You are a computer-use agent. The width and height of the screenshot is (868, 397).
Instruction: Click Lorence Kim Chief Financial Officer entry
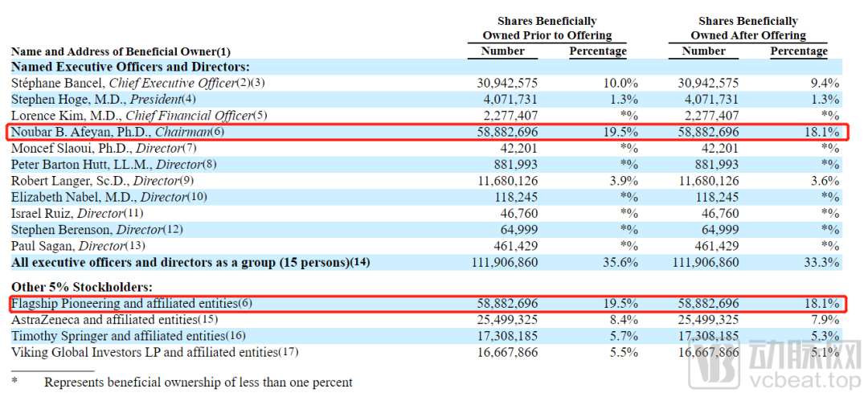pyautogui.click(x=140, y=117)
